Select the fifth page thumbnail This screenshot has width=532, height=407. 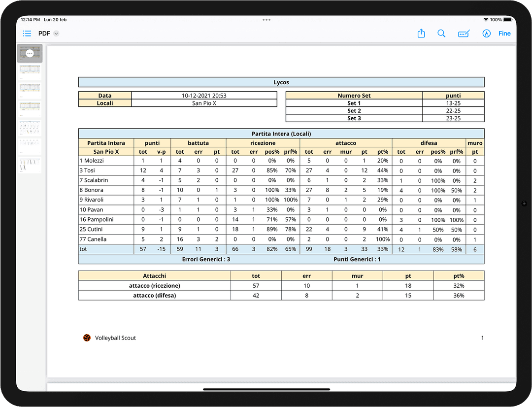30,128
